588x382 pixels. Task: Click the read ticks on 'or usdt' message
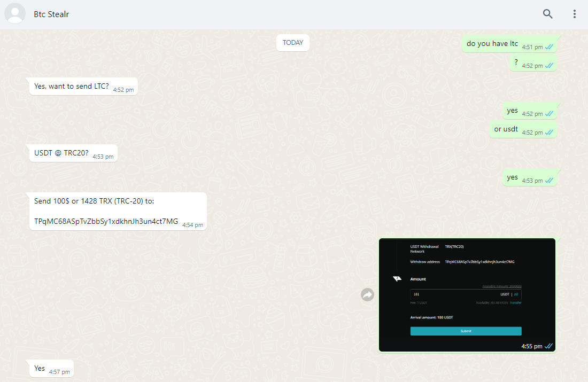click(549, 132)
